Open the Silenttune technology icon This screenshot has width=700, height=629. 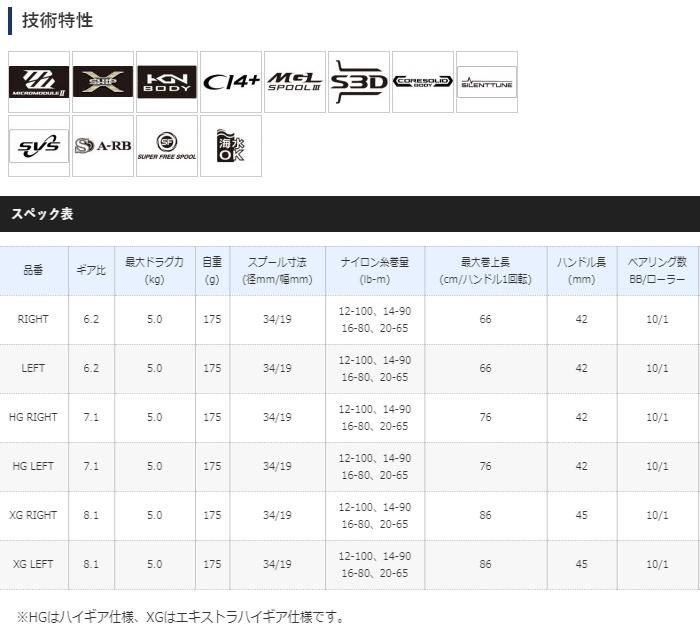[486, 82]
